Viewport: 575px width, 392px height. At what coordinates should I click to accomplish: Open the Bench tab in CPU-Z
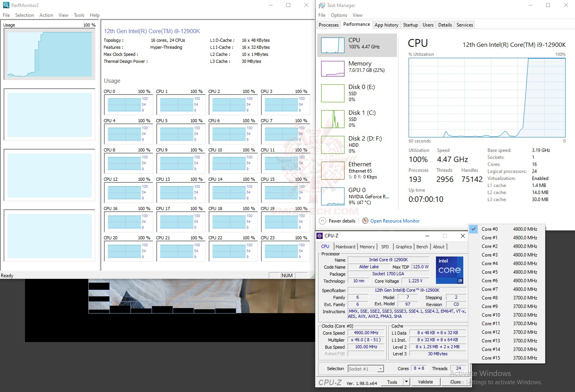[x=422, y=247]
